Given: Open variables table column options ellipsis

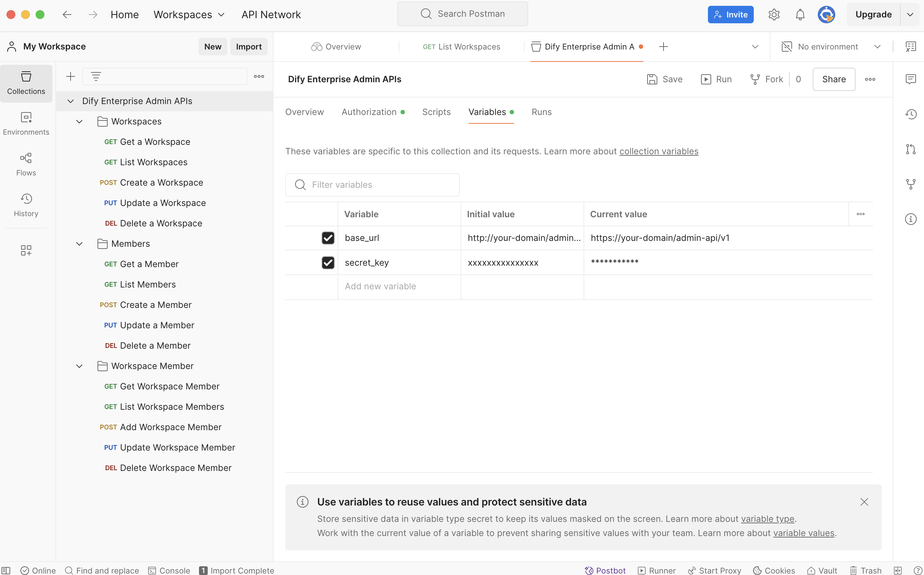Looking at the screenshot, I should (x=860, y=214).
